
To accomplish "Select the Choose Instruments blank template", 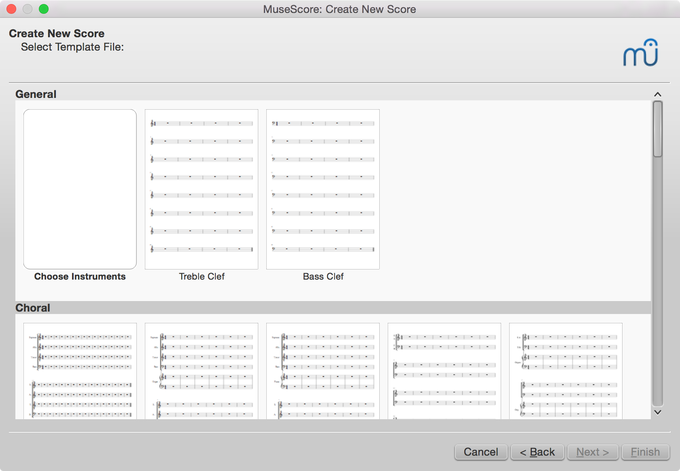I will (x=80, y=189).
